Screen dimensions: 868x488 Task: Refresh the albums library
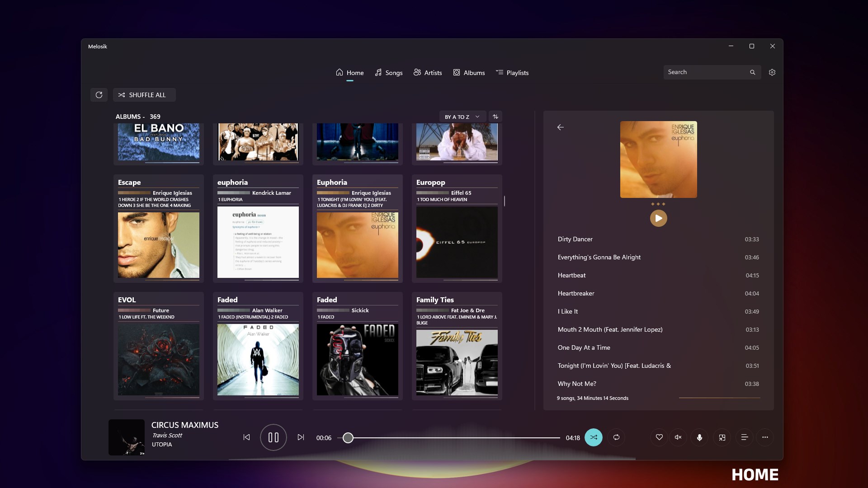click(99, 94)
